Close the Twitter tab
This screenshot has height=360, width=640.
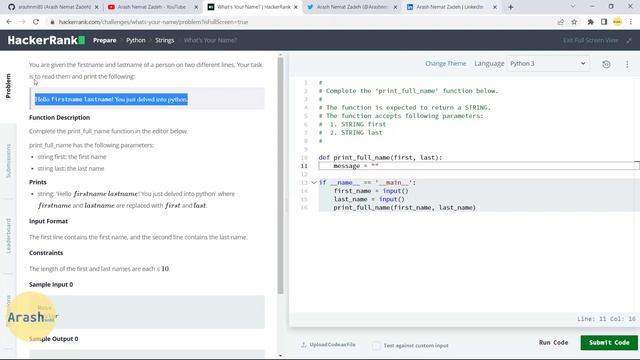(395, 7)
